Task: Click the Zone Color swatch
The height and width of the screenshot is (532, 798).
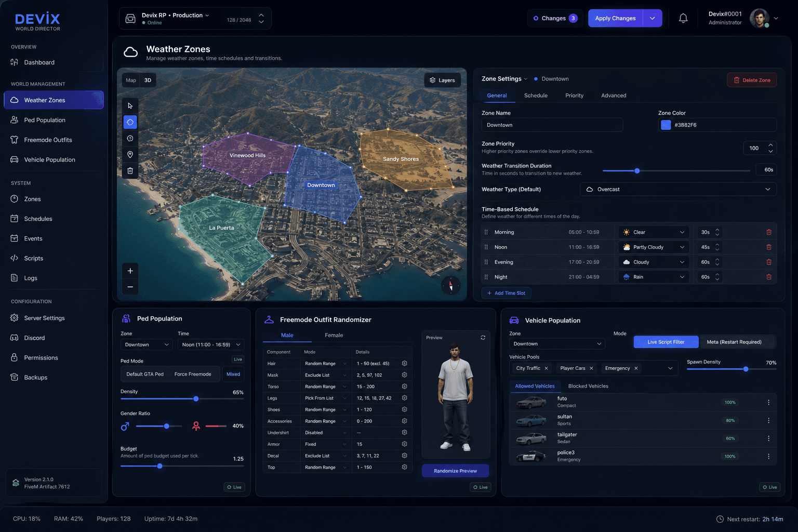Action: click(666, 125)
